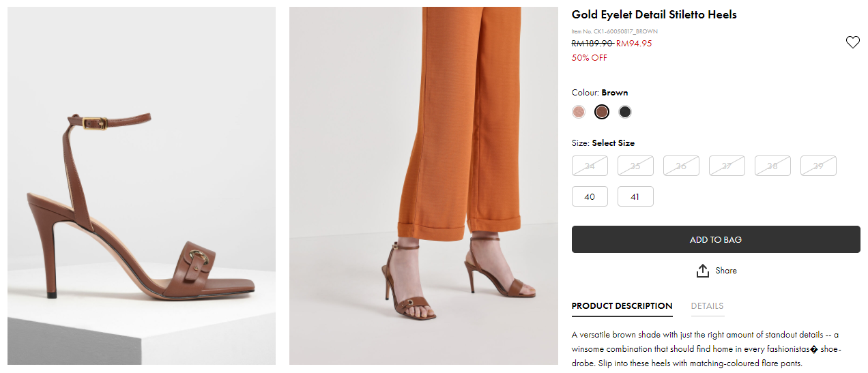The image size is (868, 373).
Task: Select size 40
Action: 590,196
